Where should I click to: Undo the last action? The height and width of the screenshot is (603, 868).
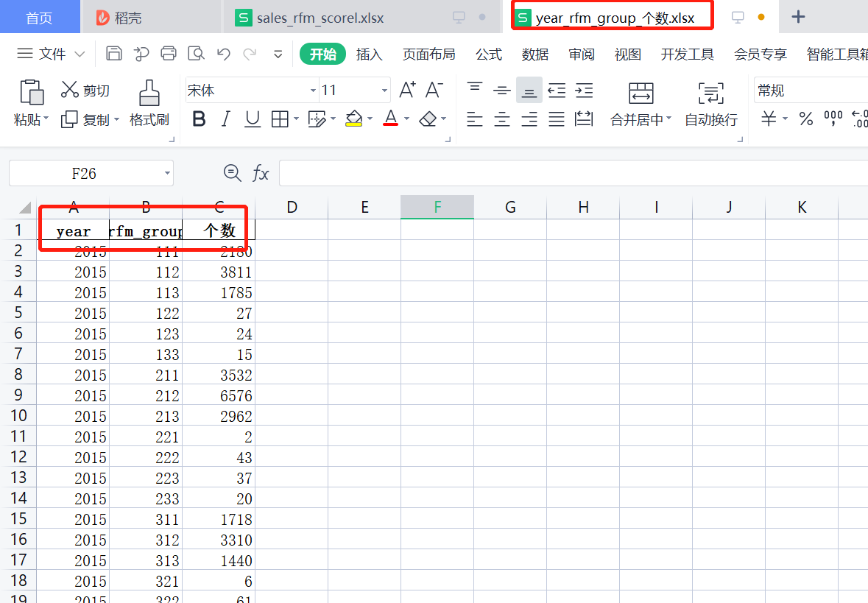pos(224,54)
